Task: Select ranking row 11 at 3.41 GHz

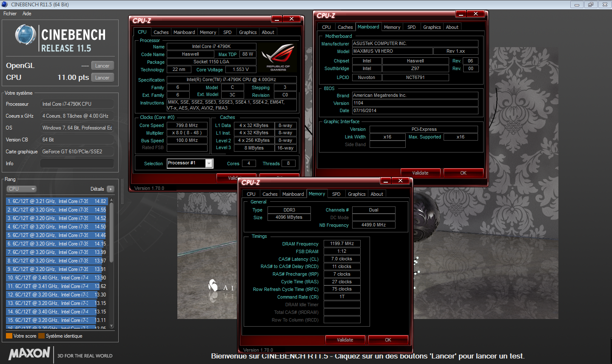Action: coord(57,286)
